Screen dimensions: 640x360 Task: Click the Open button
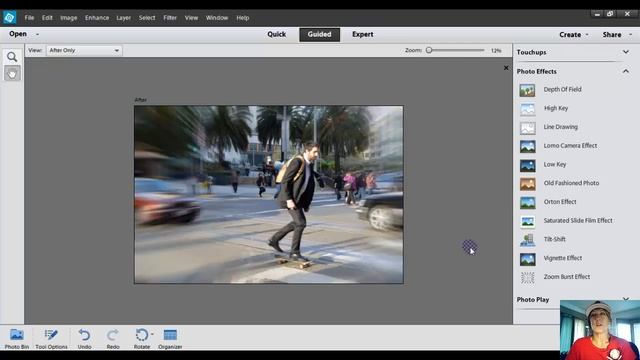point(18,34)
